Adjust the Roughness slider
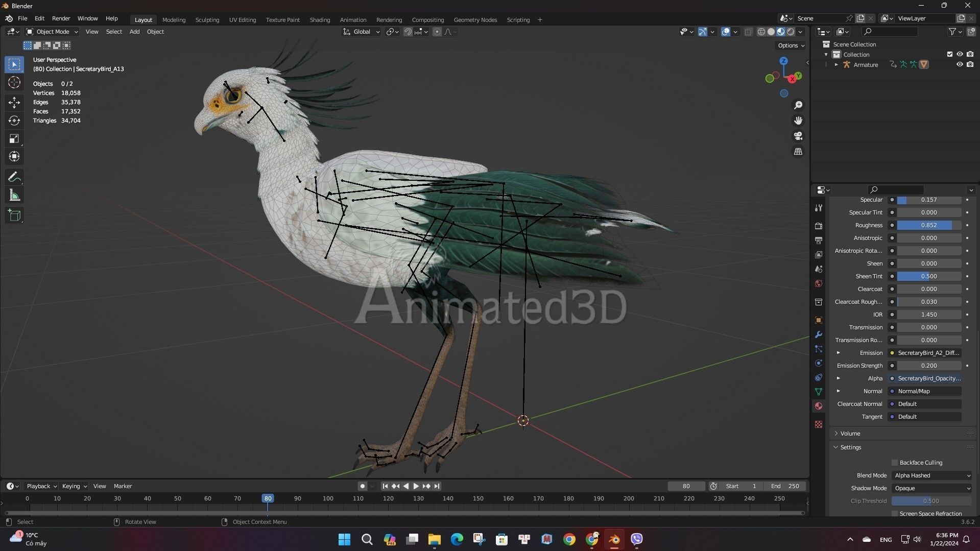The height and width of the screenshot is (551, 980). click(929, 225)
